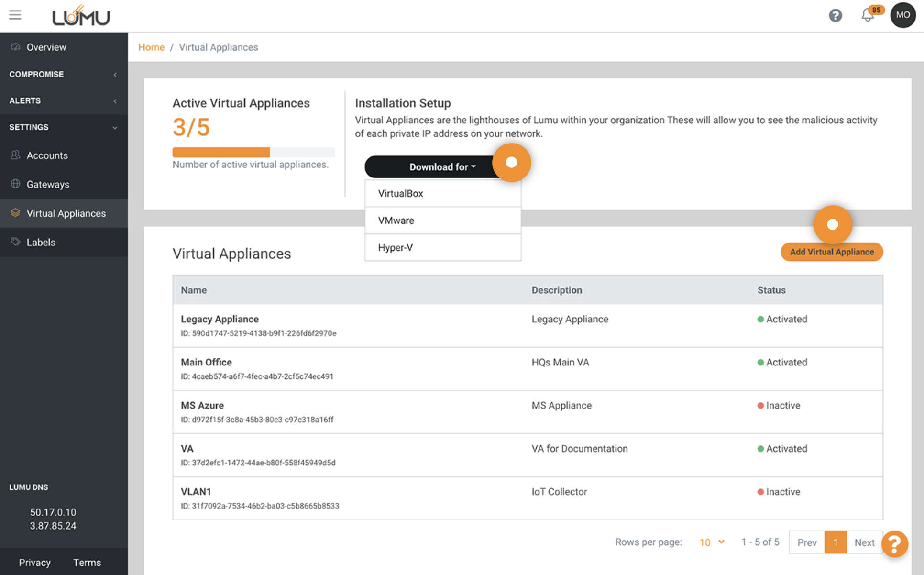This screenshot has width=924, height=575.
Task: Open the hamburger menu icon
Action: [x=15, y=15]
